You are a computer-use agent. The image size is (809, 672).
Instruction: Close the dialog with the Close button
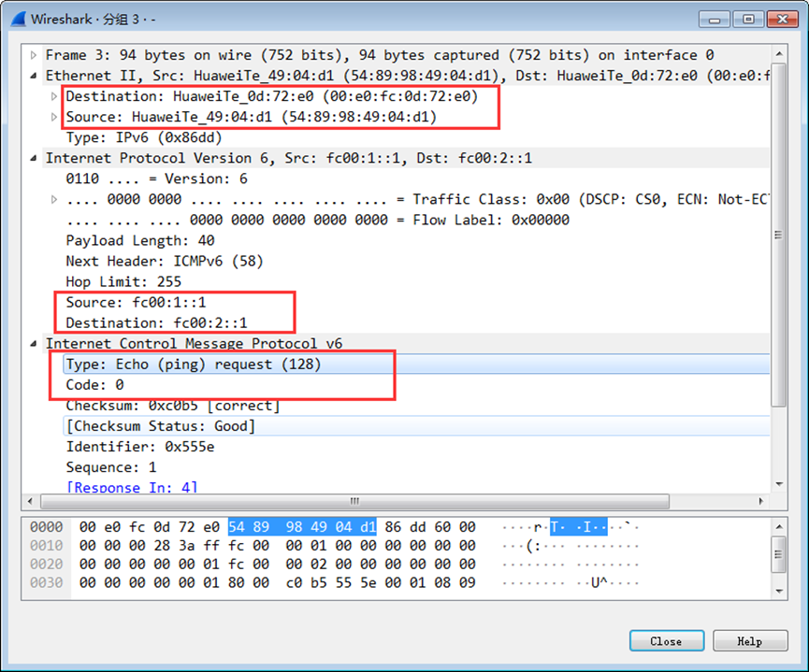667,641
